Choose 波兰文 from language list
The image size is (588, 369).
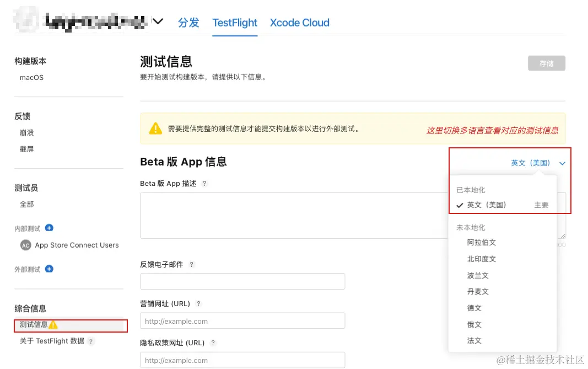click(x=478, y=276)
